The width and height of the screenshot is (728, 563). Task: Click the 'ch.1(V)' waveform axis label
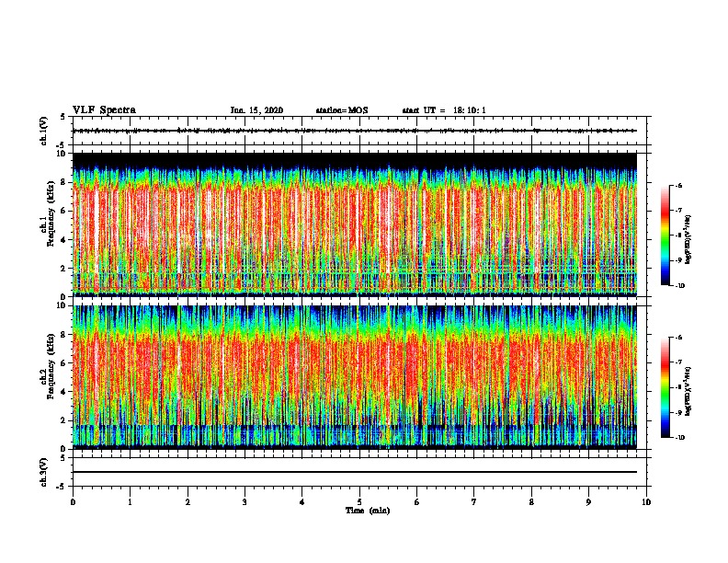point(44,131)
